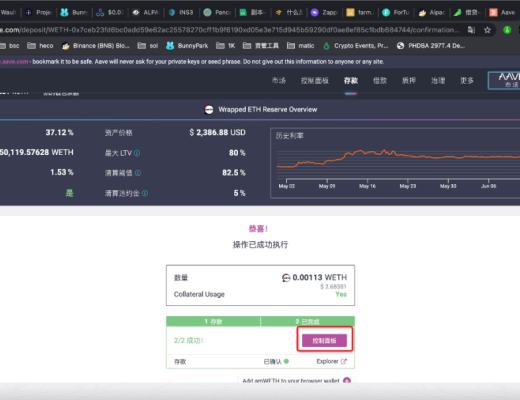Switch to the $0.0 browser tab
This screenshot has height=400, width=520.
pos(110,12)
